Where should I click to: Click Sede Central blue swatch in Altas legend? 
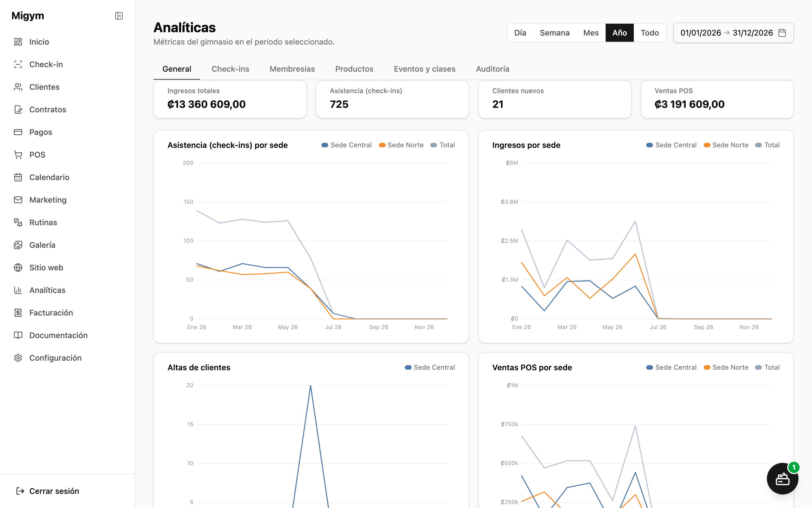coord(408,367)
